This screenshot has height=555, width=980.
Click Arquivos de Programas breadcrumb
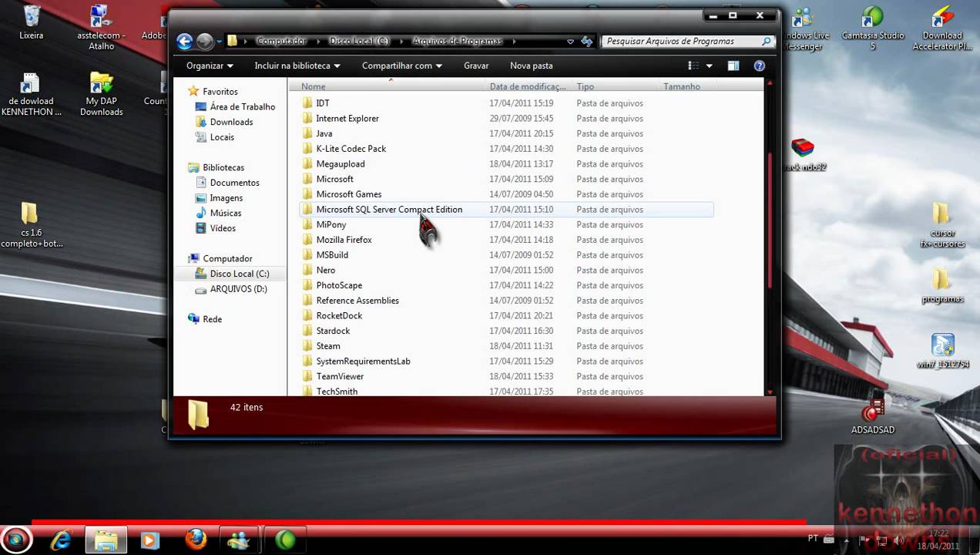click(x=457, y=42)
